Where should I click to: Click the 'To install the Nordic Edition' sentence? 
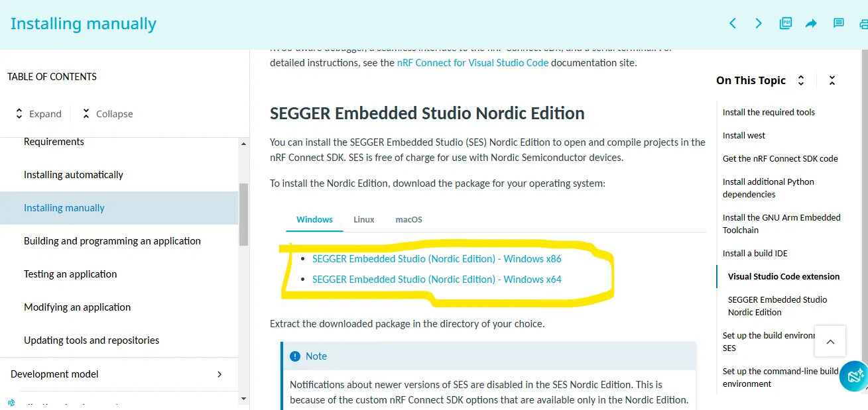pos(438,183)
